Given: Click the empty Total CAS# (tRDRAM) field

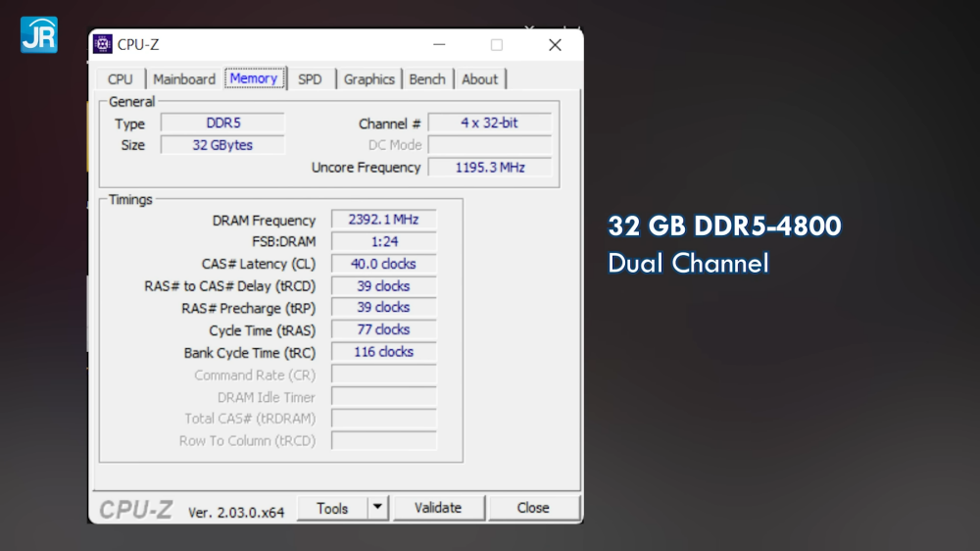Looking at the screenshot, I should click(x=384, y=419).
